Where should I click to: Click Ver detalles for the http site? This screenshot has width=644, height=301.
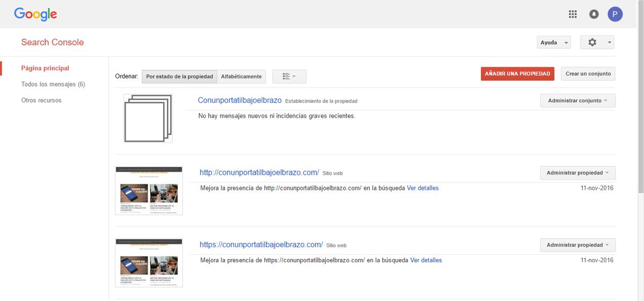423,188
